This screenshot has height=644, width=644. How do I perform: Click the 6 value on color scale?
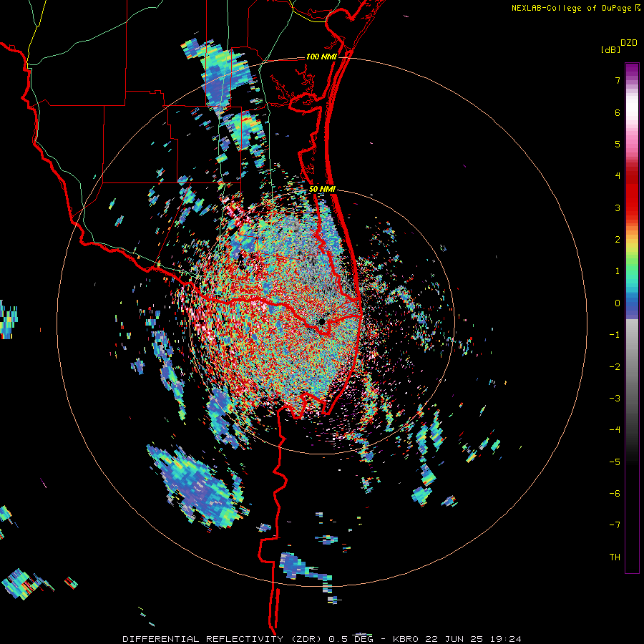coord(618,112)
